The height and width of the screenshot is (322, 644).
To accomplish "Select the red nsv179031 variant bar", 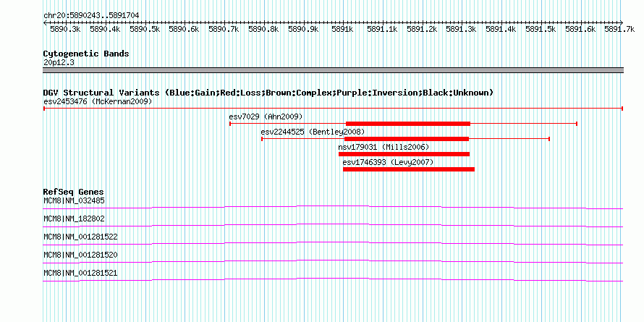I will [404, 154].
